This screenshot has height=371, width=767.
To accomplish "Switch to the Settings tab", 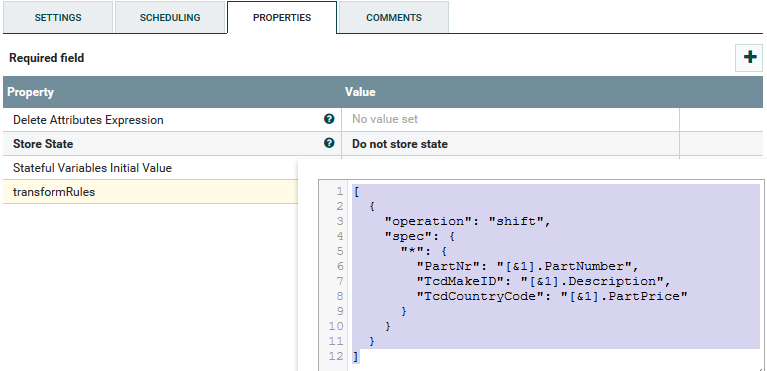I will (x=58, y=17).
